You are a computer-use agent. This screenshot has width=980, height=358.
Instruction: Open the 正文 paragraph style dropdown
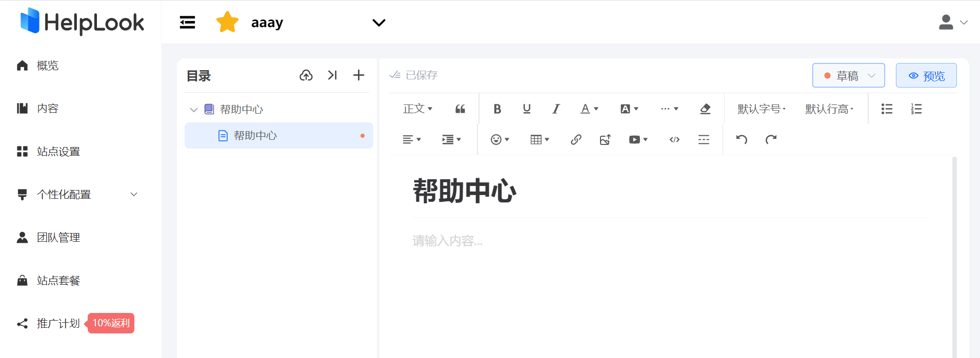(x=417, y=109)
